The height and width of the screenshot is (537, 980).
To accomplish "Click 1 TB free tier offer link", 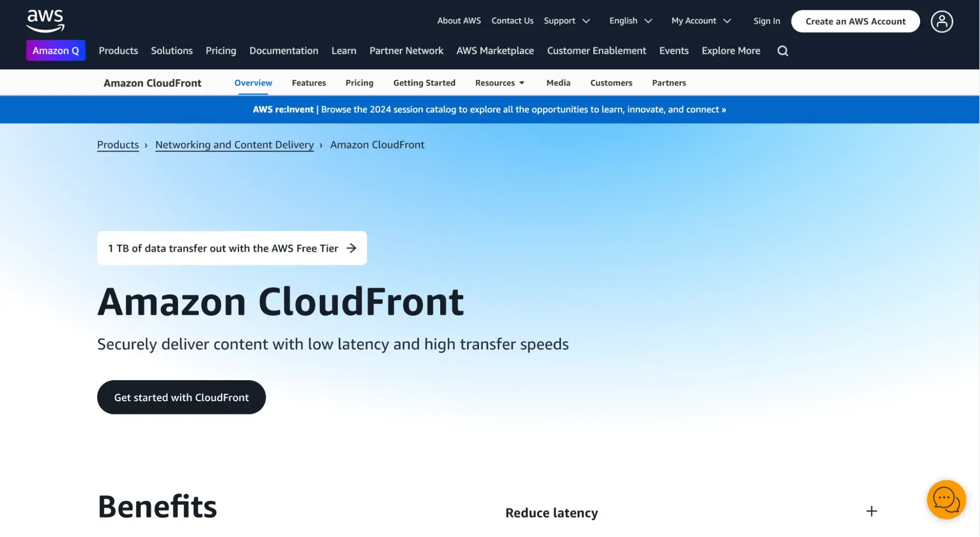I will pos(231,248).
